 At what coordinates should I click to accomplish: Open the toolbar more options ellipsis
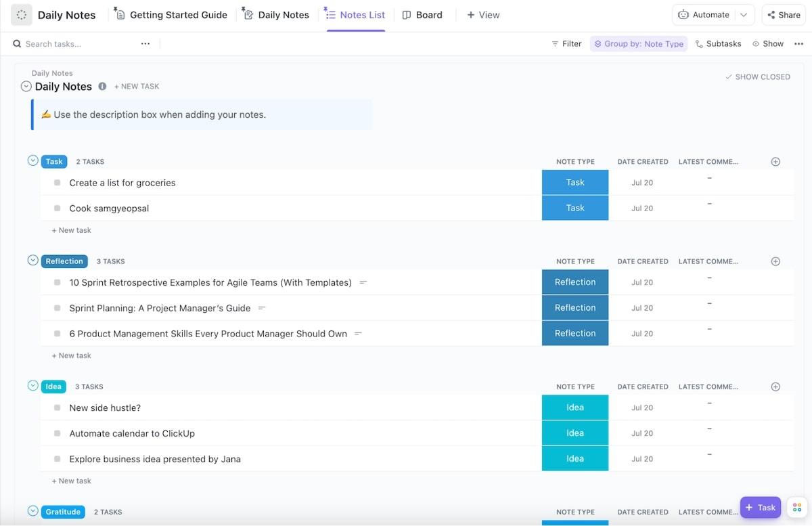[x=798, y=44]
